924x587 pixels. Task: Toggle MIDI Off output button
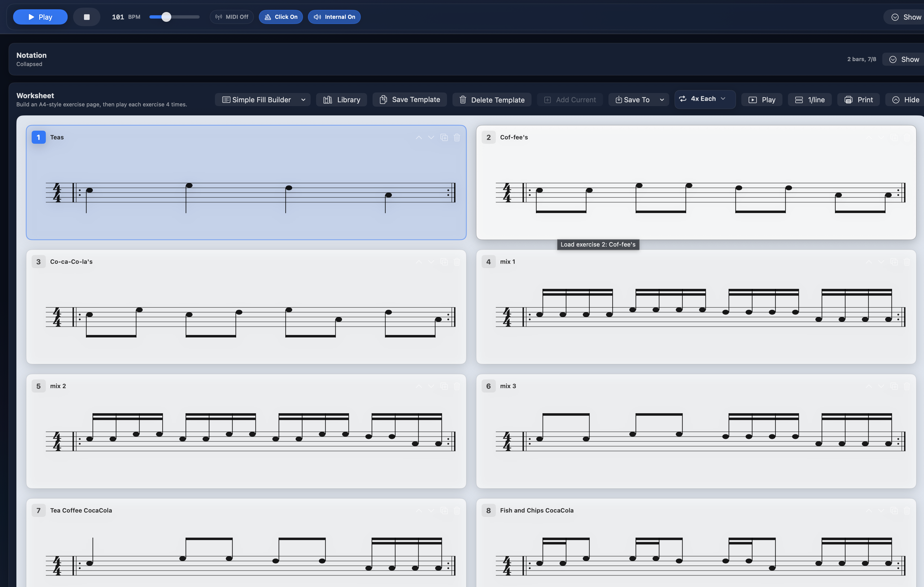tap(232, 17)
